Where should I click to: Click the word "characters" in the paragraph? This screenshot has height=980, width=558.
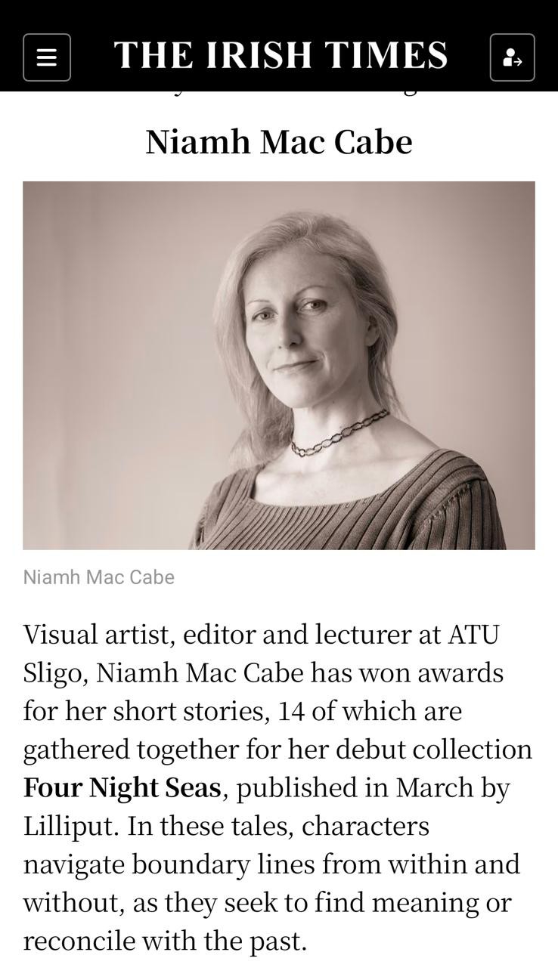point(365,826)
